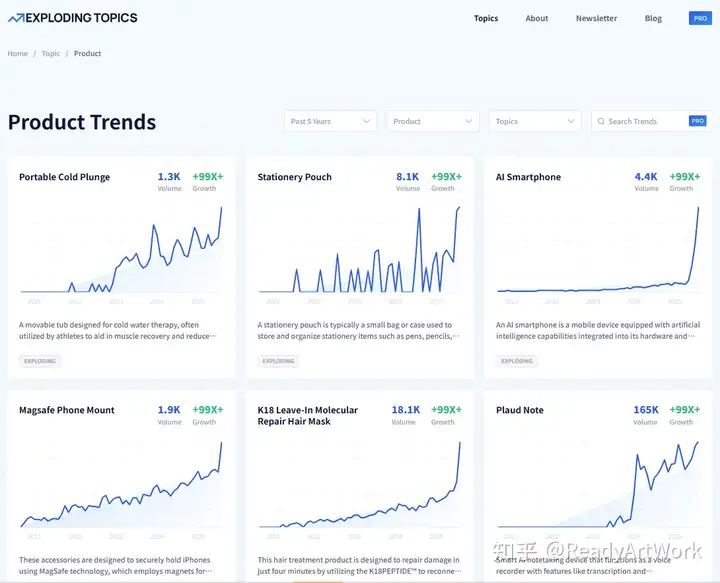Click EXPLODING tag on Stationery Pouch
720x583 pixels.
tap(278, 361)
